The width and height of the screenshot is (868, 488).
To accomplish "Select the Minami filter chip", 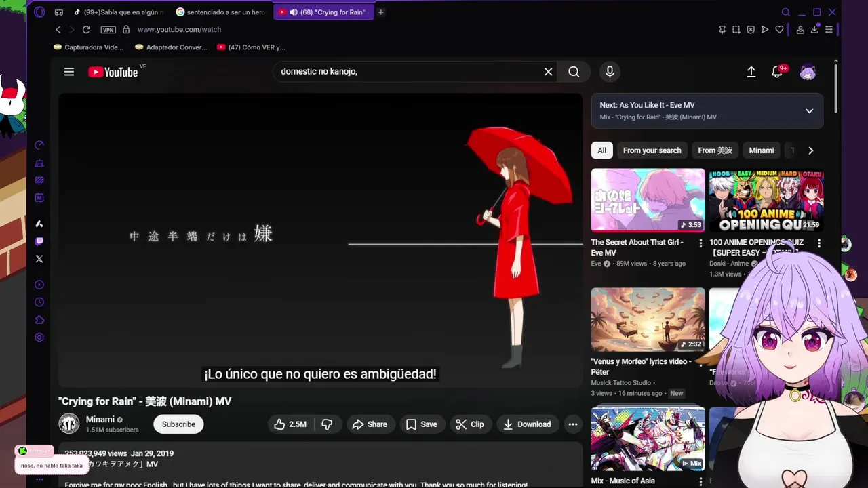I will (x=761, y=150).
